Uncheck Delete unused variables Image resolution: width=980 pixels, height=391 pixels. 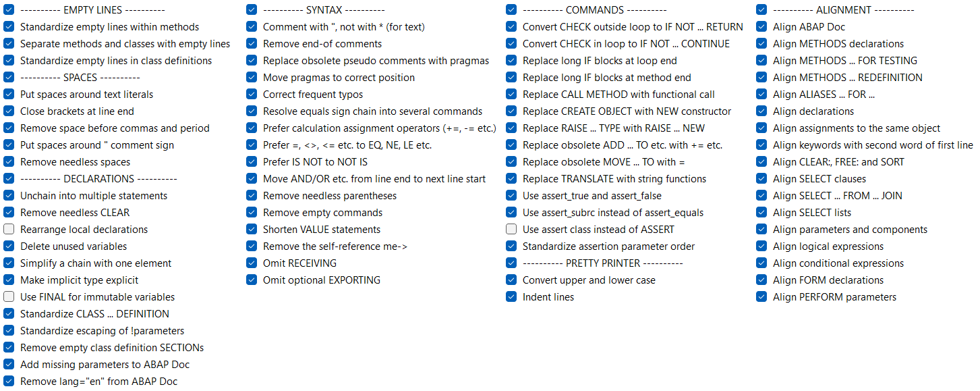[x=9, y=246]
